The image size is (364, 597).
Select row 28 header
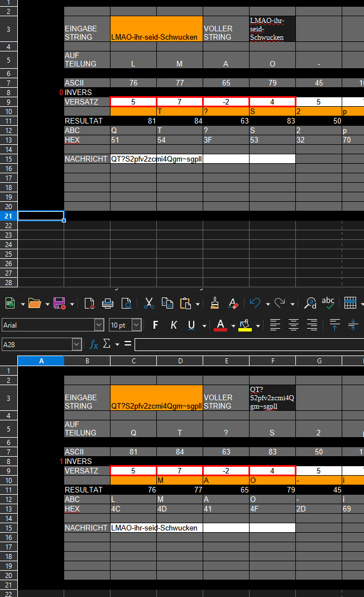coord(9,282)
